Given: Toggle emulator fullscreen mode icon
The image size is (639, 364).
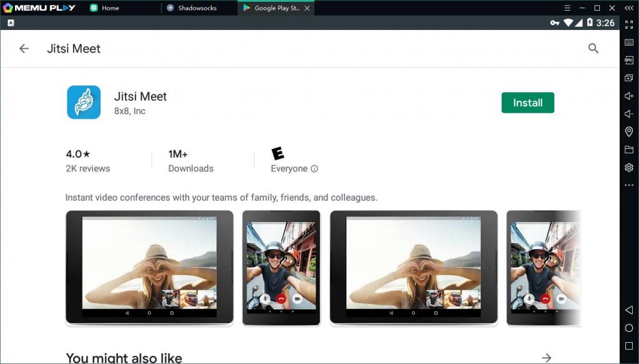Looking at the screenshot, I should click(x=629, y=24).
